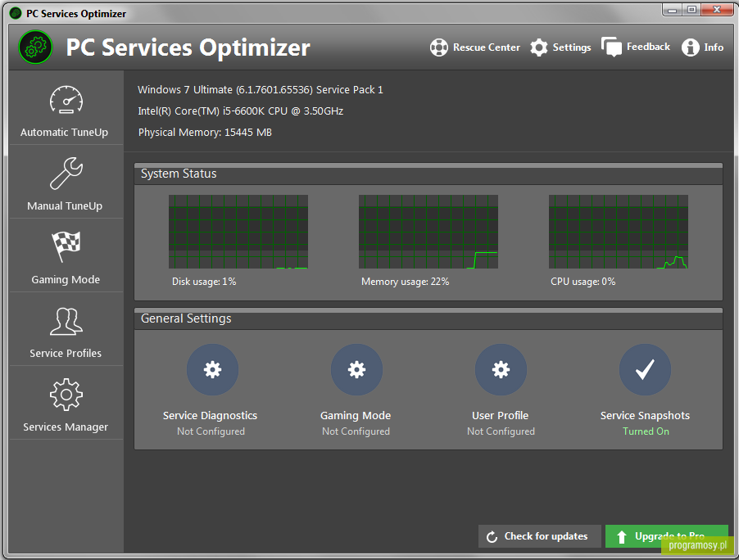Click the refresh icon on Check for updates
739x560 pixels.
tap(492, 536)
